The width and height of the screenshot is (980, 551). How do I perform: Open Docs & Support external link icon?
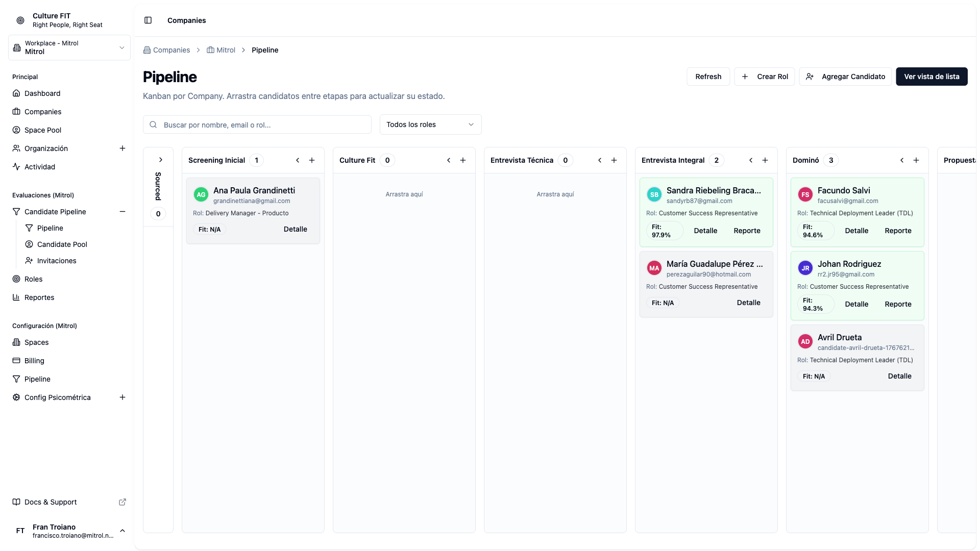[122, 502]
